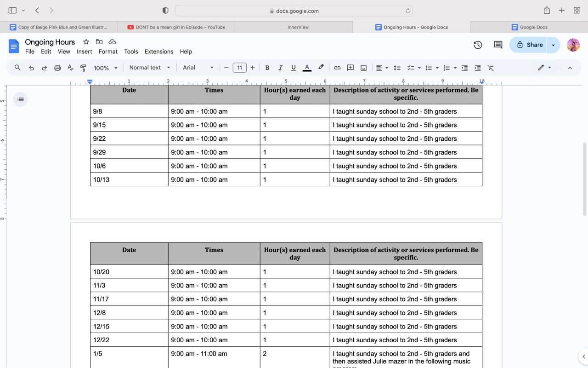Select the paint format roller tool

(x=84, y=68)
